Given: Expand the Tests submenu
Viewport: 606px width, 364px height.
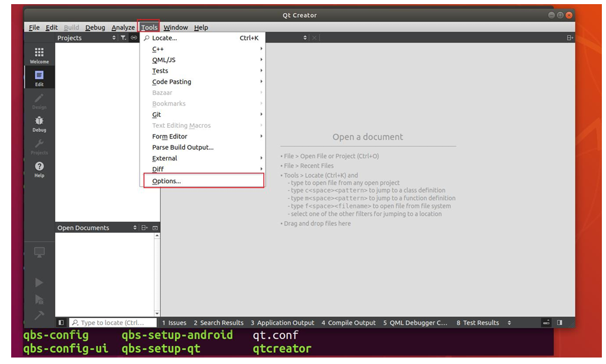Looking at the screenshot, I should tap(203, 71).
